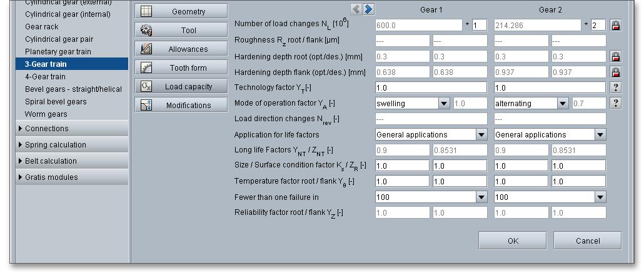Click the Tool gear cutter icon
644x273 pixels.
[x=147, y=30]
